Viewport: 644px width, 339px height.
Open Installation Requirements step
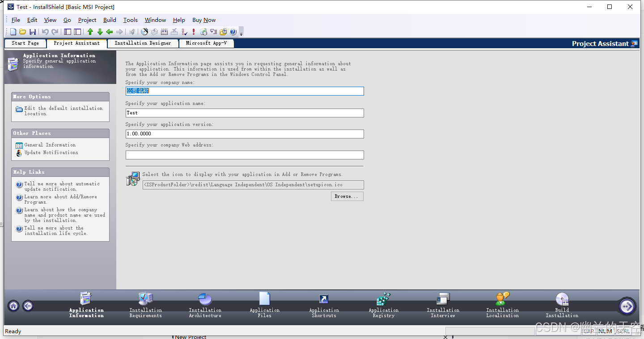[146, 305]
